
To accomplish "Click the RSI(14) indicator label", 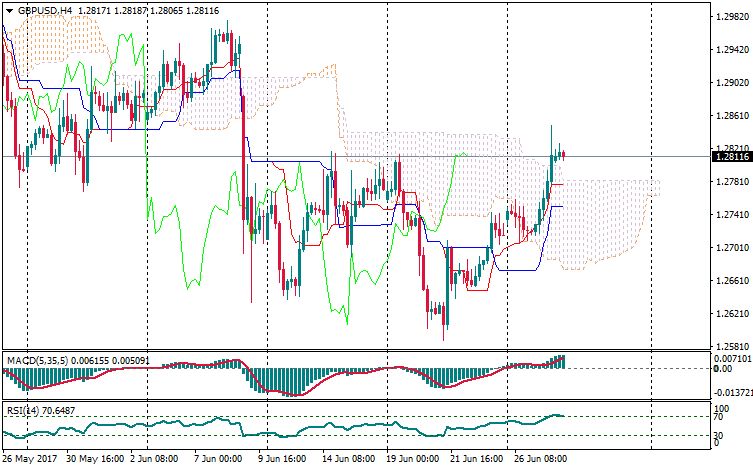I will [x=20, y=411].
